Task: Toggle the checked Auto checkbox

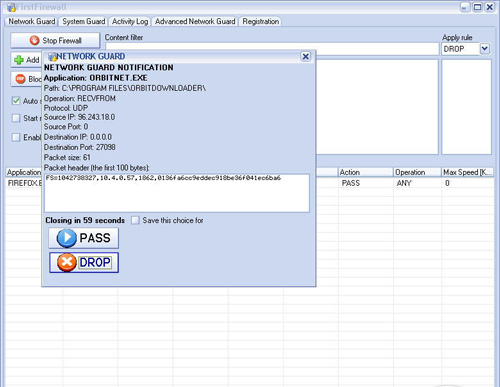Action: click(x=16, y=101)
